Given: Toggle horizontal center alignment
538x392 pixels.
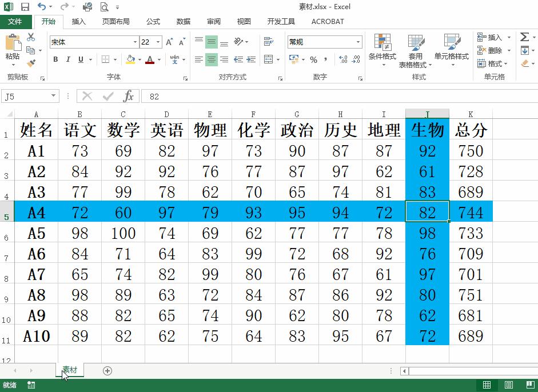Looking at the screenshot, I should (x=212, y=59).
